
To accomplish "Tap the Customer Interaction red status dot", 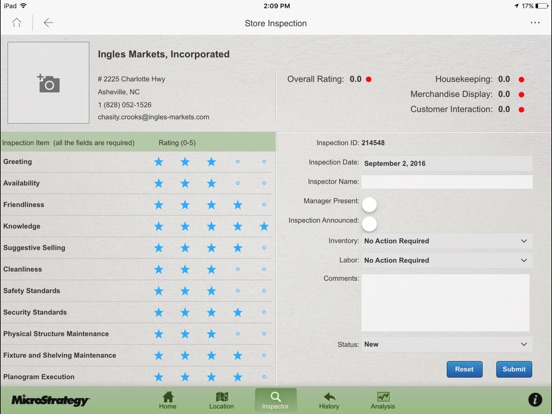I will click(521, 110).
